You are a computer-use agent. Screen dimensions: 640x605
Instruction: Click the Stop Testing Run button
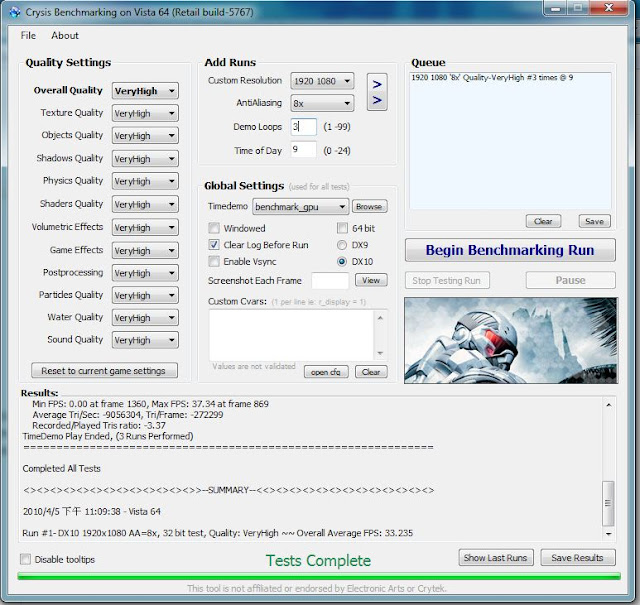447,280
